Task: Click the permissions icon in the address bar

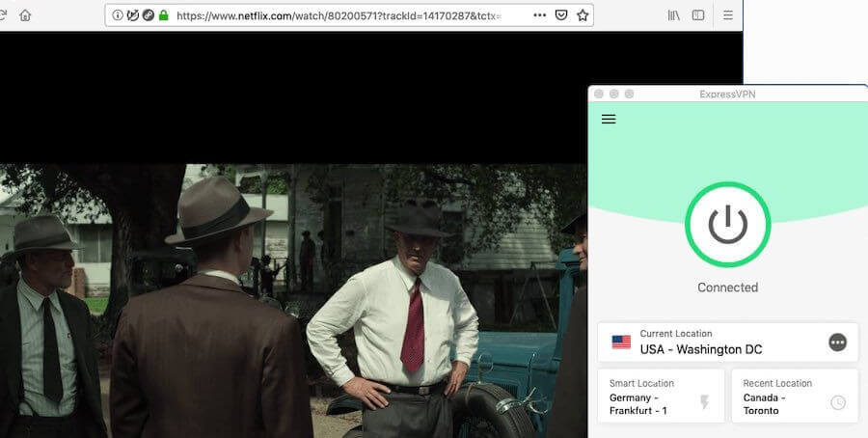Action: pyautogui.click(x=148, y=15)
